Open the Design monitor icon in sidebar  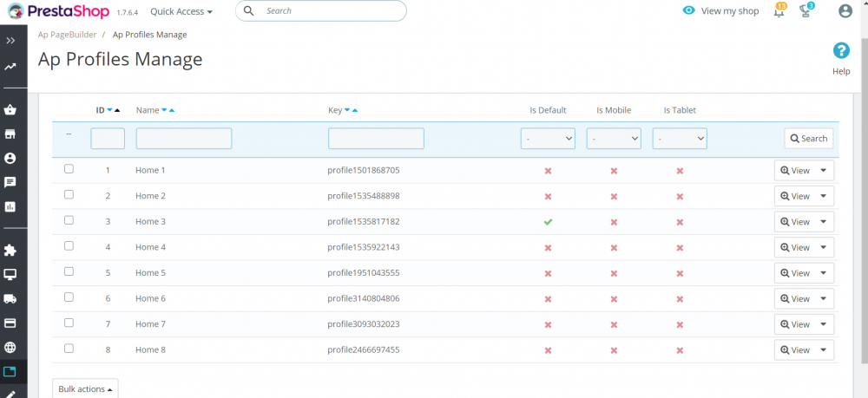pyautogui.click(x=10, y=275)
